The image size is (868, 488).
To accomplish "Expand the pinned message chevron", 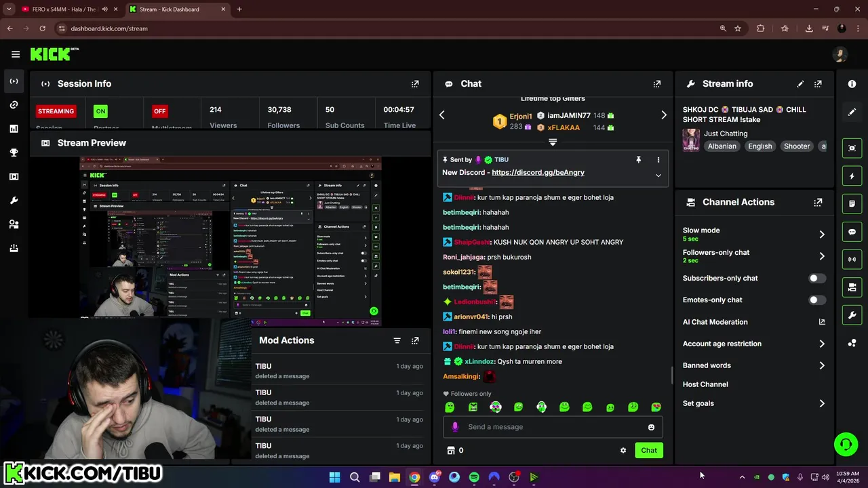I will click(x=658, y=176).
